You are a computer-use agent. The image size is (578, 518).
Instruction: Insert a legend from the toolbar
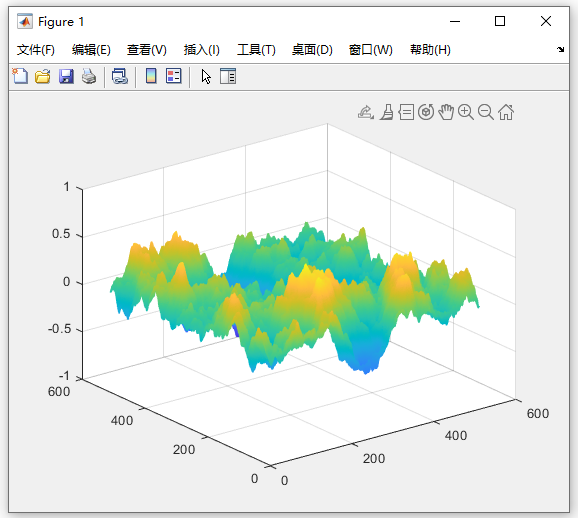coord(174,76)
